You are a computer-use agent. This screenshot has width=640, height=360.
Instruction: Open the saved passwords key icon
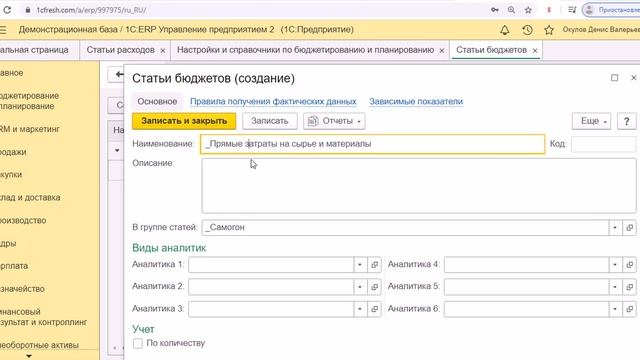[495, 9]
